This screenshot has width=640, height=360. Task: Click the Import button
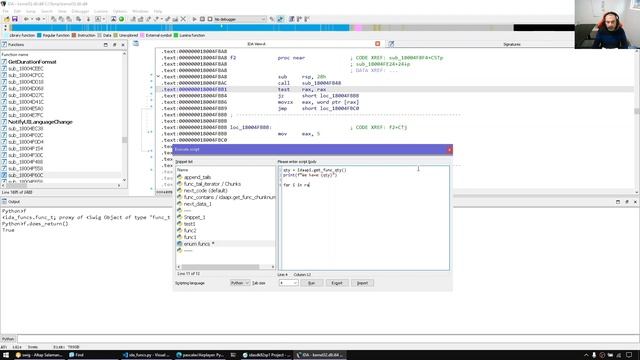(362, 283)
